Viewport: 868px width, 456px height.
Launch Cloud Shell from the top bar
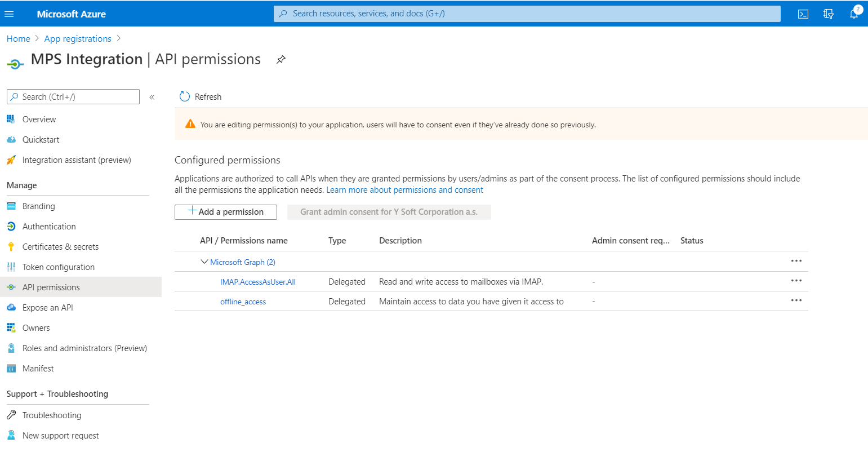click(x=803, y=14)
